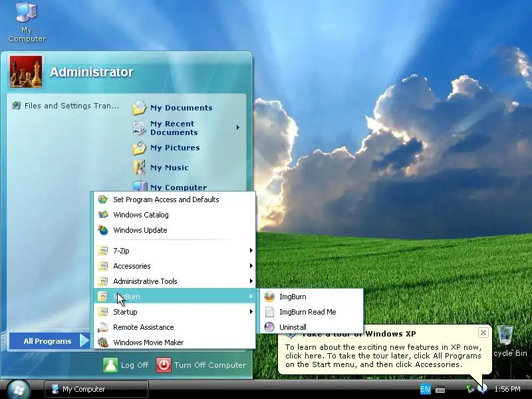532x399 pixels.
Task: Click the All Programs arrow
Action: pos(84,340)
